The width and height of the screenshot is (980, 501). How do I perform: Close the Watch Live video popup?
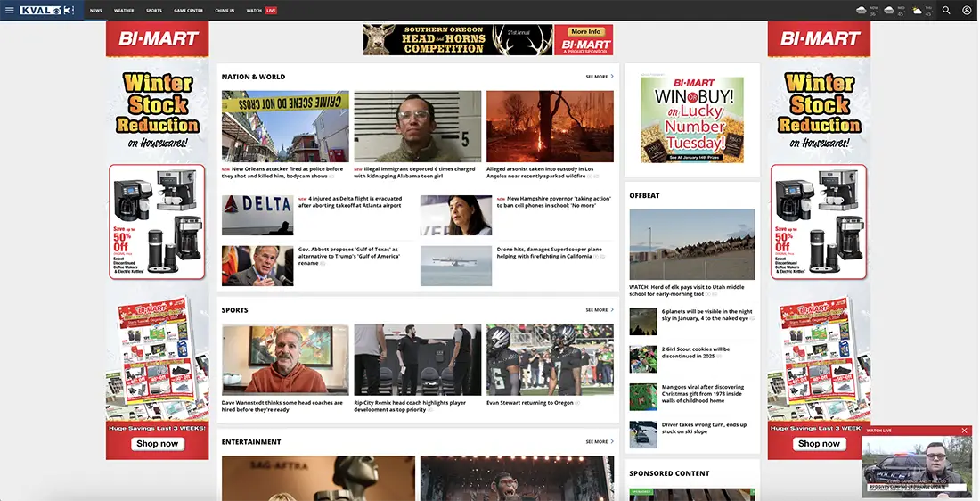coord(964,431)
